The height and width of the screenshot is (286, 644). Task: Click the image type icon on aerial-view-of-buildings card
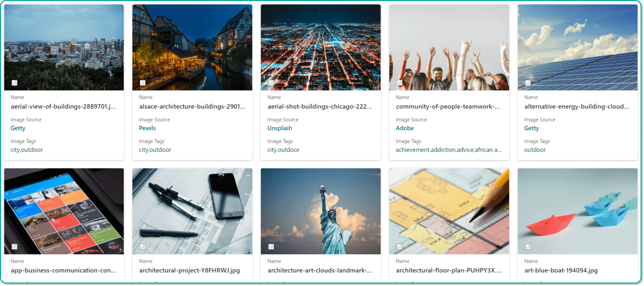tap(14, 83)
